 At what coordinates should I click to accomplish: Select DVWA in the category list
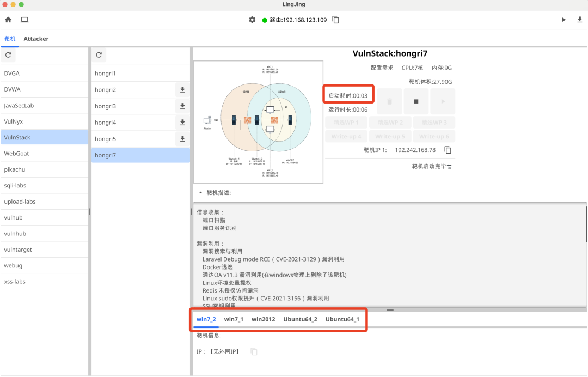(44, 90)
